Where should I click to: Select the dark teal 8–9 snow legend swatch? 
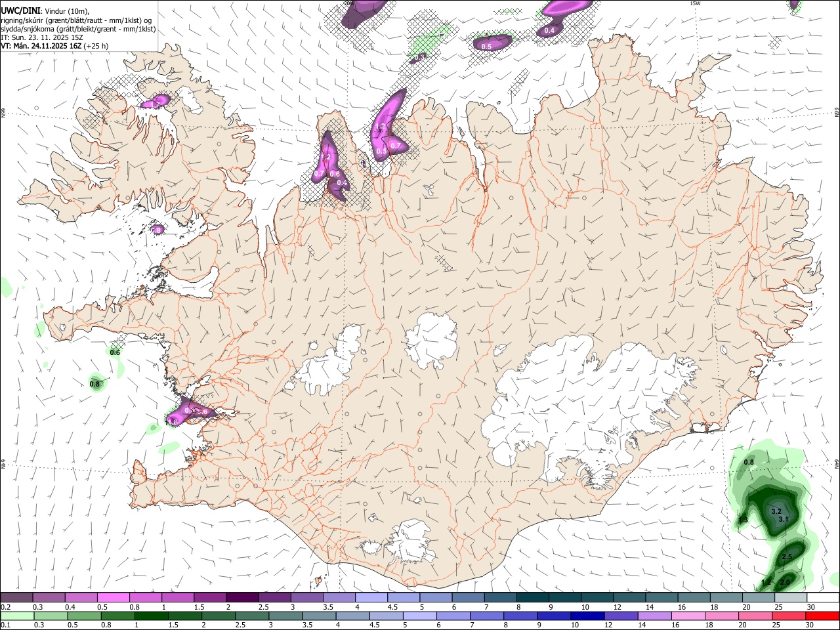[x=533, y=597]
